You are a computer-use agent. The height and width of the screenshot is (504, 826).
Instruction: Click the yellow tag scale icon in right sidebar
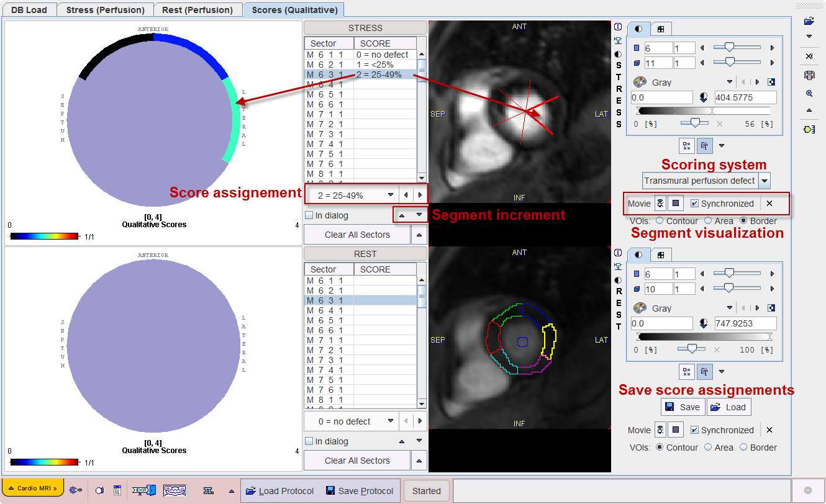[x=809, y=129]
